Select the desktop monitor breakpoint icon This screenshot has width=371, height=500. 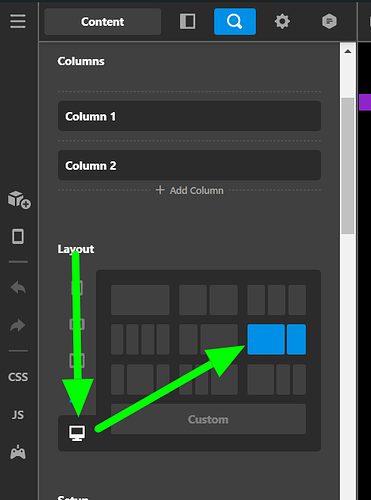click(x=77, y=433)
